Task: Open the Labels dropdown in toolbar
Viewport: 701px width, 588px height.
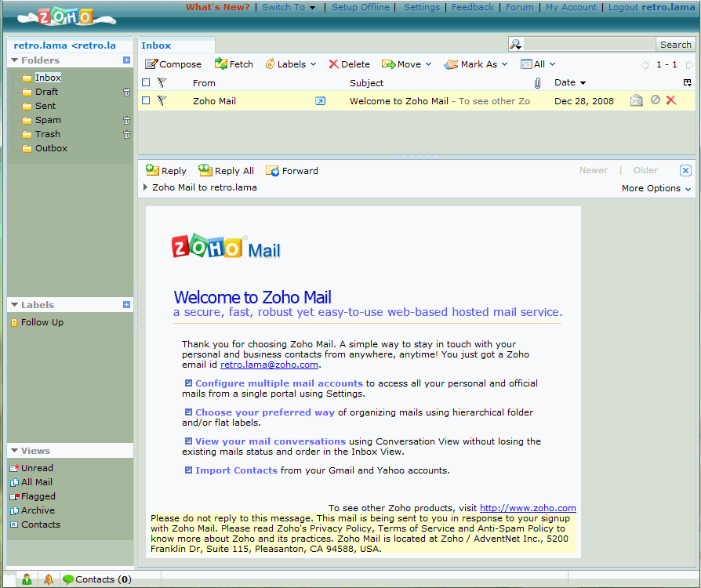Action: pos(291,64)
